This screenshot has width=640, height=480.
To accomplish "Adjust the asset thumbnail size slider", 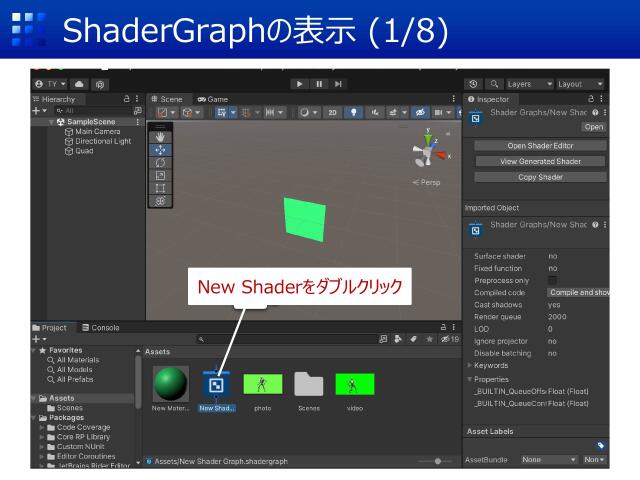I will point(437,461).
